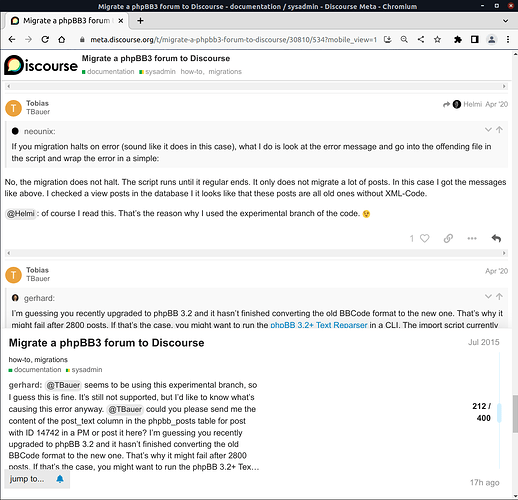
Task: Expand the gerhard quote with chevron
Action: 488,296
